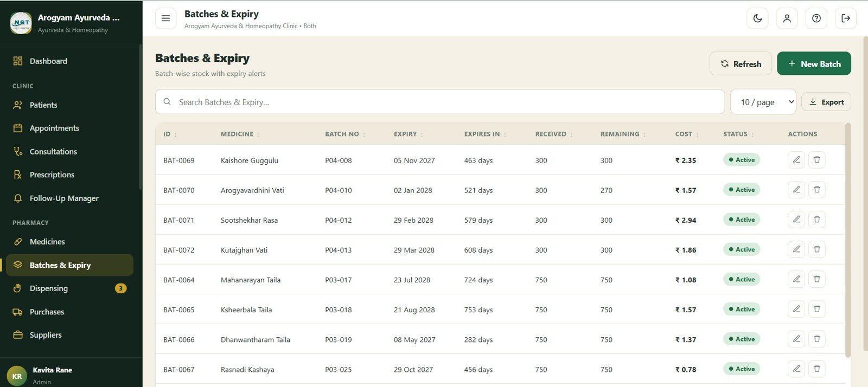Click remaining value 270

(607, 190)
